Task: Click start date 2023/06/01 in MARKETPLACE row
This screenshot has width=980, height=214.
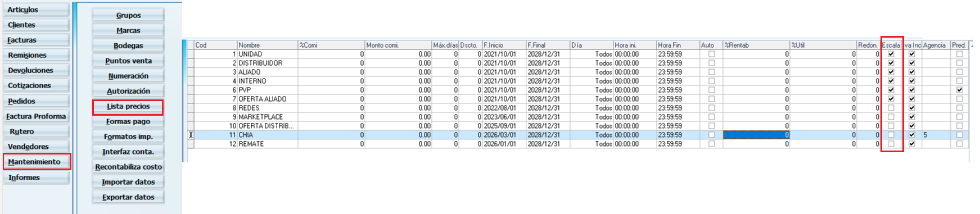Action: coord(504,117)
